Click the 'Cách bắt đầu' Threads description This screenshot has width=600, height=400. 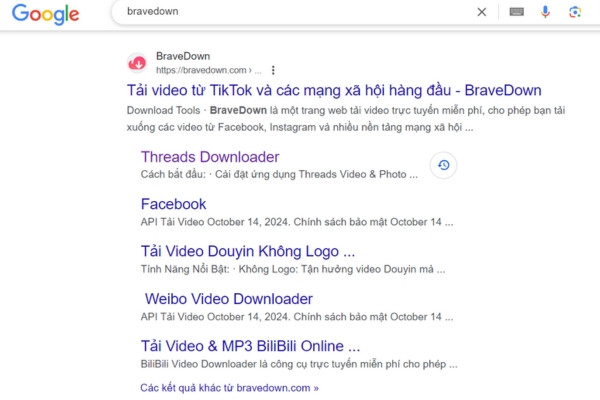279,175
